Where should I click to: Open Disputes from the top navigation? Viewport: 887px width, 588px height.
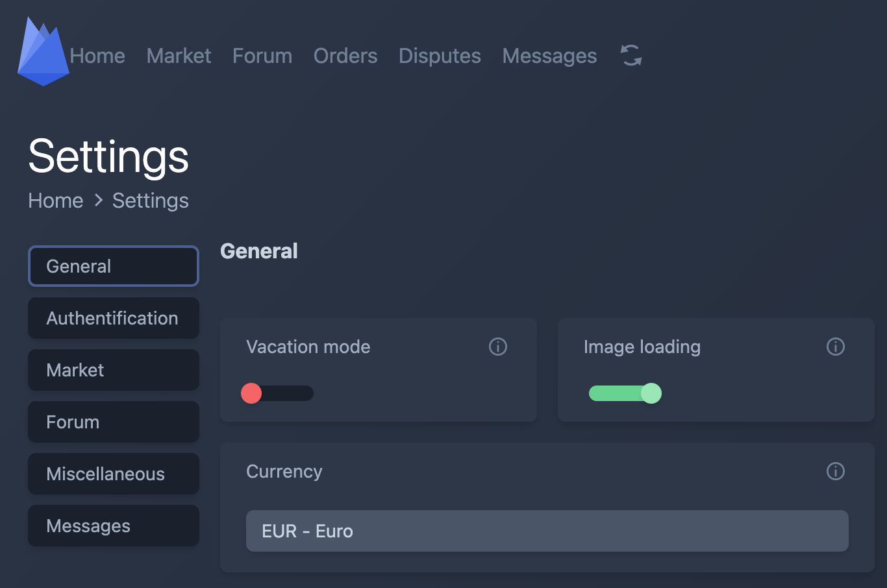click(x=440, y=56)
